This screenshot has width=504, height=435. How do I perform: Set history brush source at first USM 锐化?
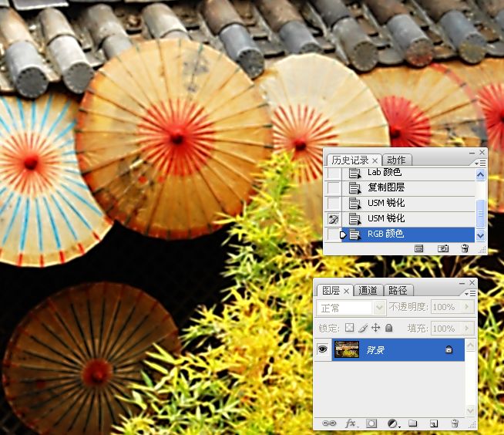(334, 204)
